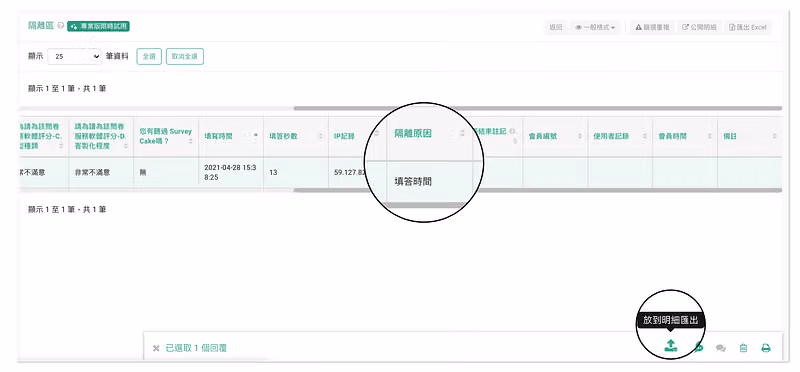800x372 pixels.
Task: Sort by the 填寫時間 column header
Action: click(231, 136)
